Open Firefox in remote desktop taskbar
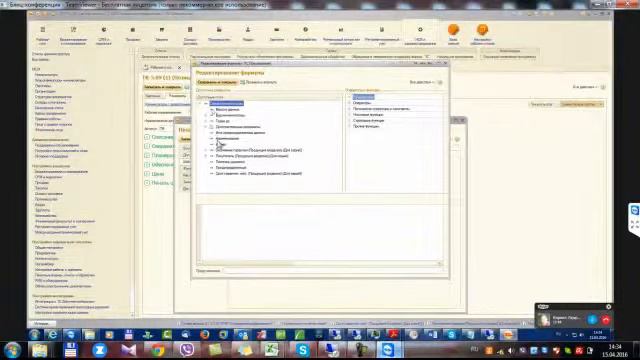640x360 pixels. click(x=204, y=335)
